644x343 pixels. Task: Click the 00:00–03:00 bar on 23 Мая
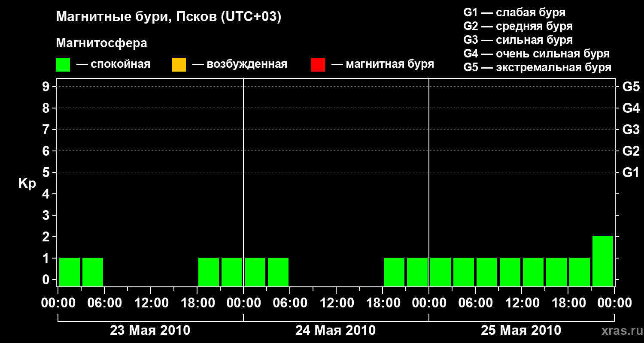(x=70, y=272)
